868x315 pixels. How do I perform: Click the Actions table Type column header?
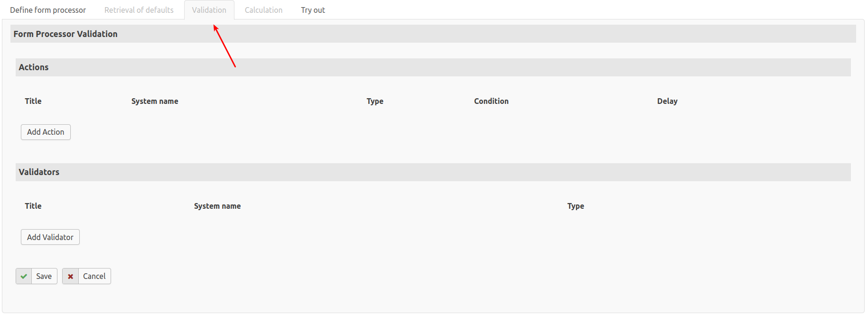[x=375, y=101]
